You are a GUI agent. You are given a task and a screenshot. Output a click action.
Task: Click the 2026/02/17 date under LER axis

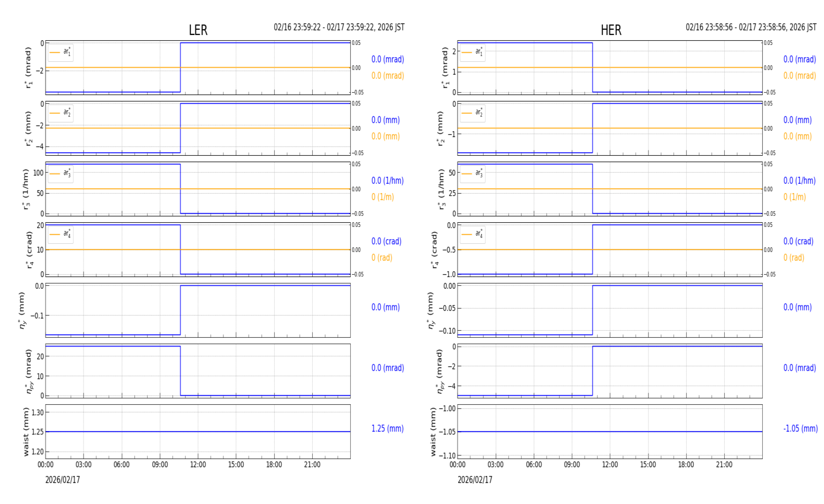click(62, 480)
